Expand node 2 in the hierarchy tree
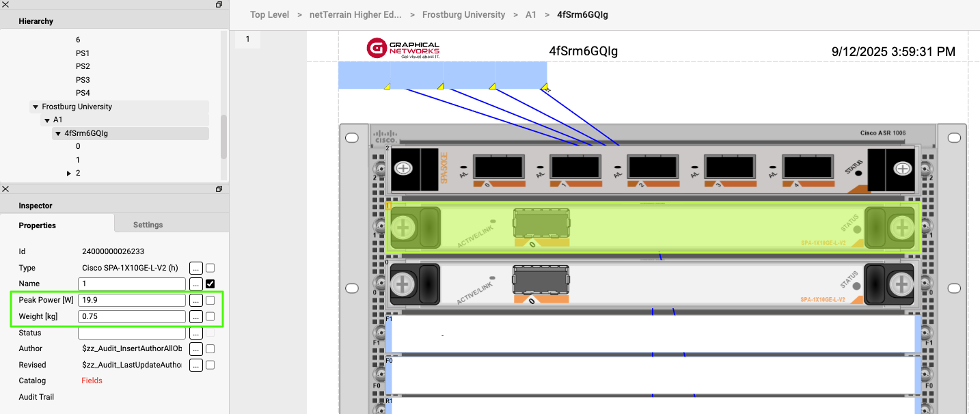 69,174
